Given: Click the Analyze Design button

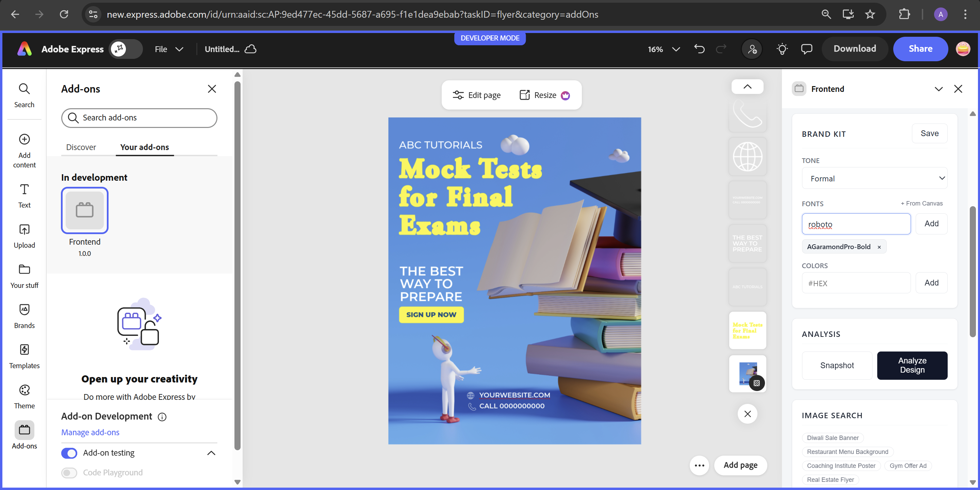Looking at the screenshot, I should pos(912,365).
